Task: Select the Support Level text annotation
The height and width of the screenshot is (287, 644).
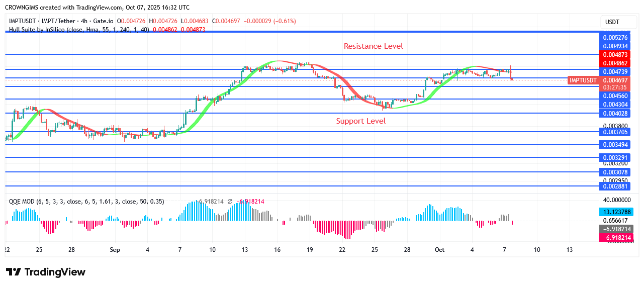Action: click(x=361, y=121)
